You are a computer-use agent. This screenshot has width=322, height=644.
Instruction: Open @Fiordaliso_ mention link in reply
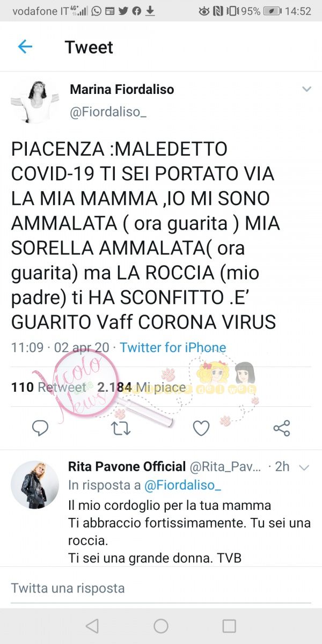pos(183,485)
